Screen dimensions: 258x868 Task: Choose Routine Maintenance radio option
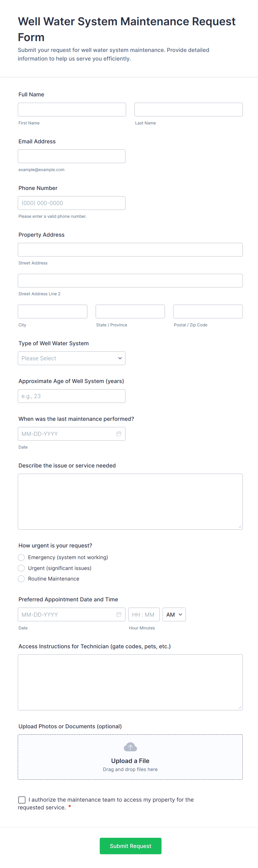coord(21,579)
